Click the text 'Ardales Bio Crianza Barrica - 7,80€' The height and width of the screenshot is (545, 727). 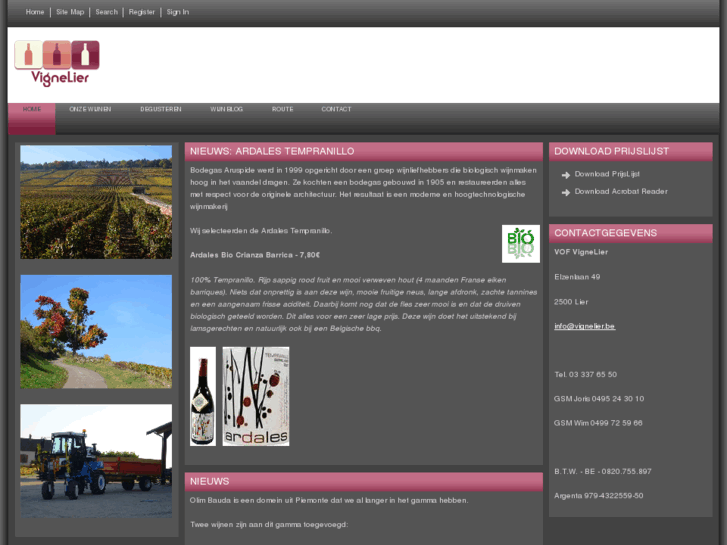click(255, 255)
